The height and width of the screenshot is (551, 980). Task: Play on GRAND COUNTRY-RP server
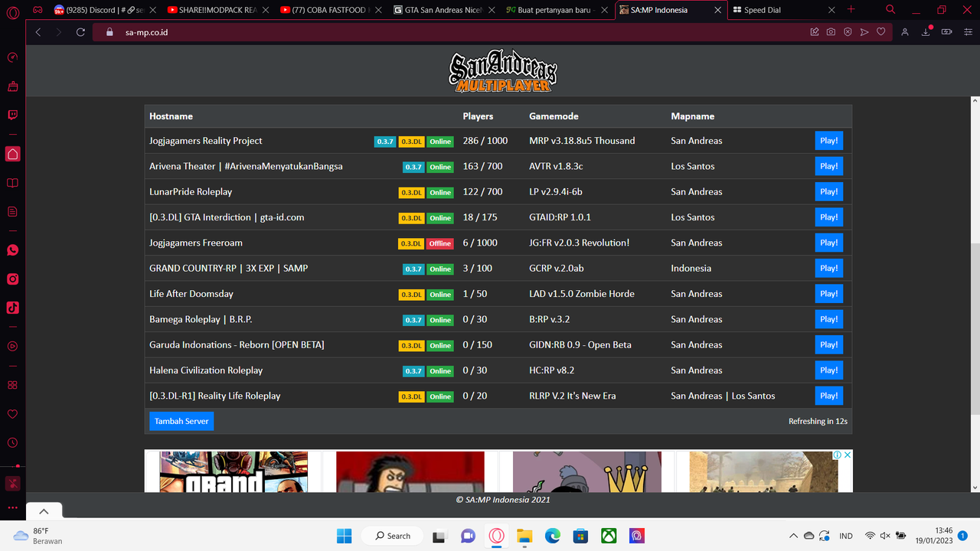pyautogui.click(x=828, y=268)
